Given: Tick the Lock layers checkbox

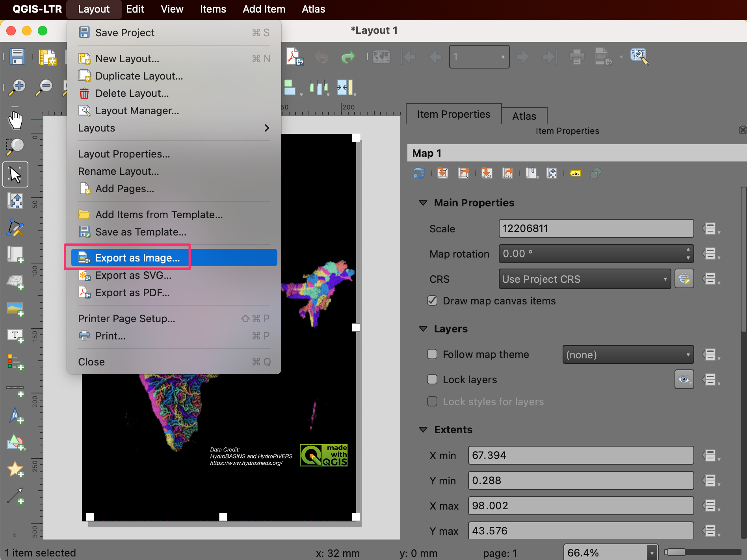Looking at the screenshot, I should click(x=432, y=380).
